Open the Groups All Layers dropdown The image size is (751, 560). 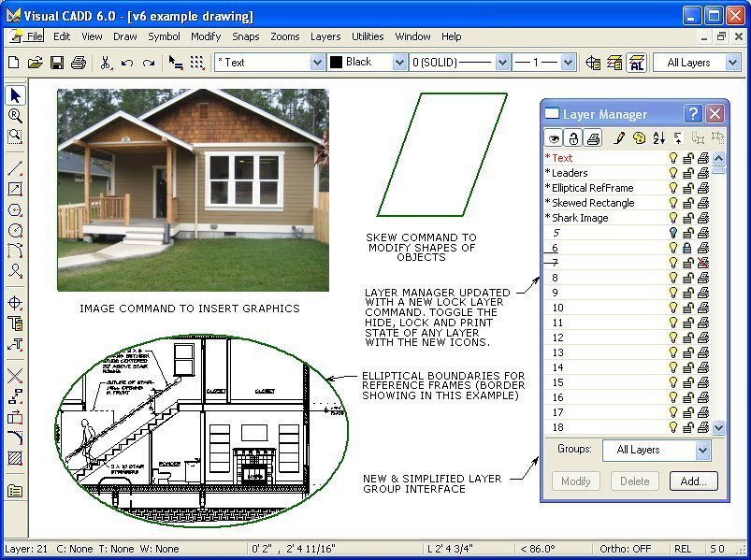[x=702, y=451]
